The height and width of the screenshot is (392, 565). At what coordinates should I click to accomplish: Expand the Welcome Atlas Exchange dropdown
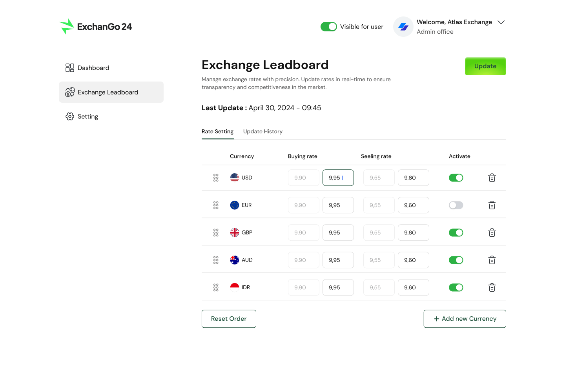tap(501, 22)
